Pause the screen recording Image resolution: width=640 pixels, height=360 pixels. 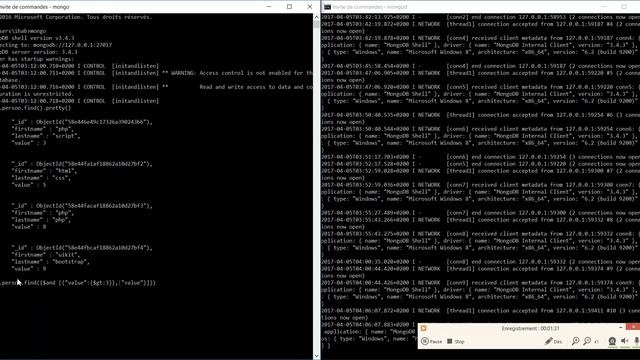pos(431,341)
